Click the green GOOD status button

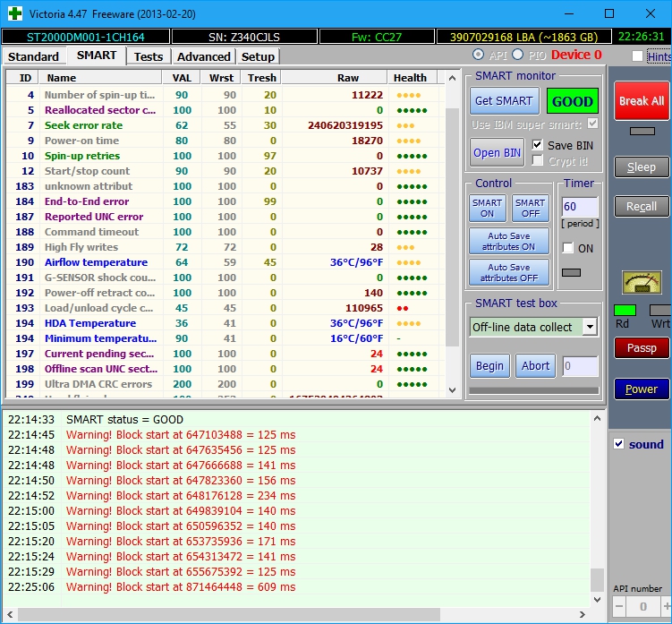point(572,101)
